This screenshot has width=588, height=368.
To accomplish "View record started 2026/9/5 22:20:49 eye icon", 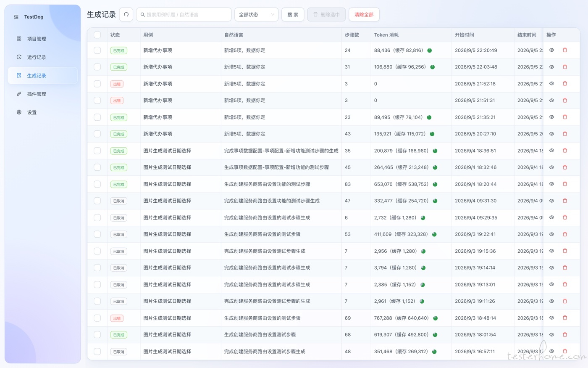I will pos(552,50).
